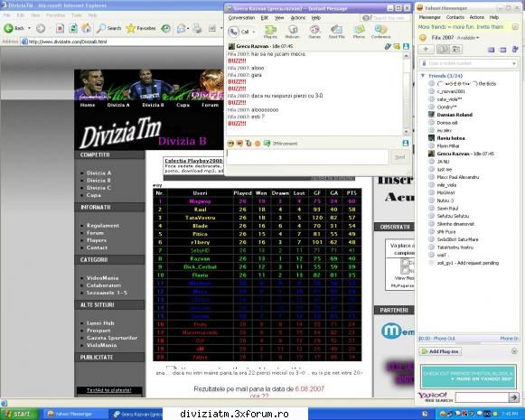Image resolution: width=525 pixels, height=420 pixels.
Task: Open Favorites in Internet Explorer toolbar
Action: pyautogui.click(x=141, y=28)
